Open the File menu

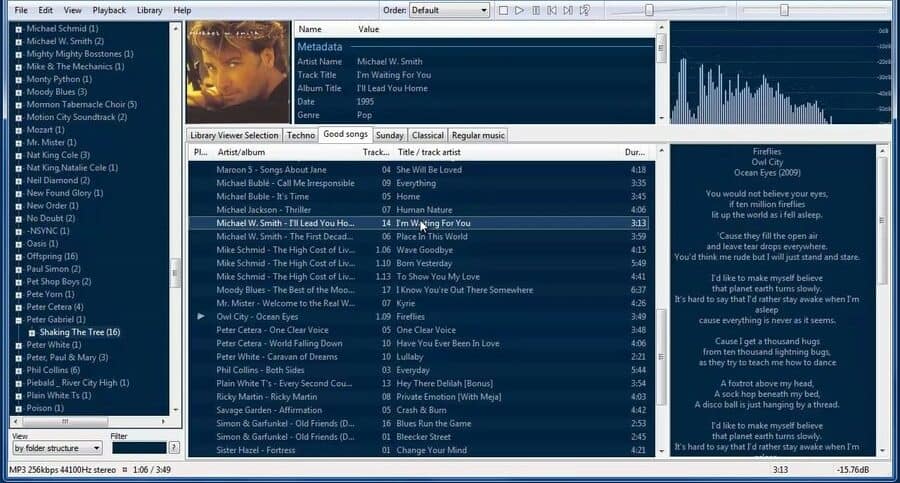21,10
